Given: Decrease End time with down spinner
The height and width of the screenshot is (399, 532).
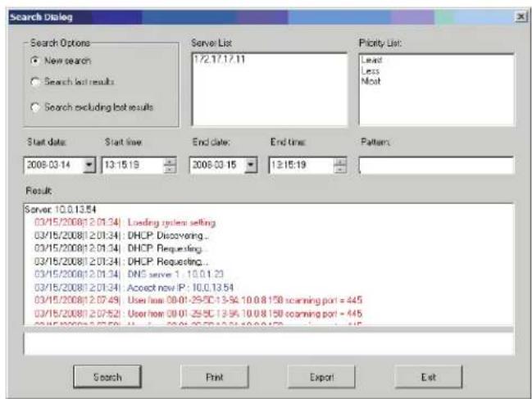Looking at the screenshot, I should [x=340, y=169].
